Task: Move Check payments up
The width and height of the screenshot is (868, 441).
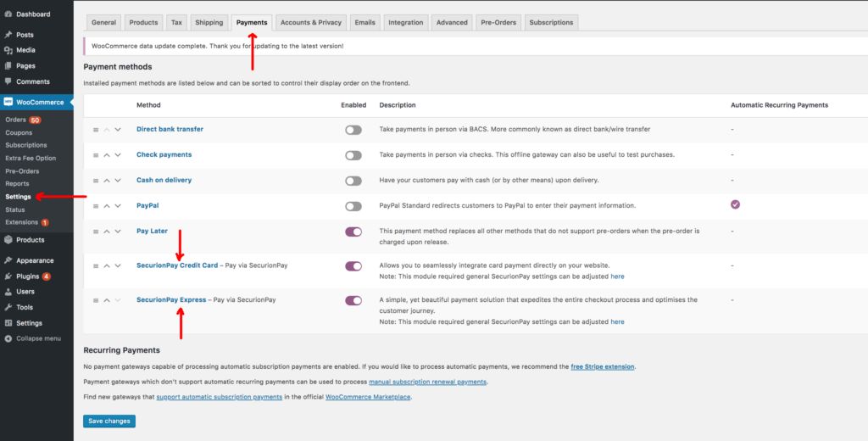Action: pyautogui.click(x=107, y=155)
